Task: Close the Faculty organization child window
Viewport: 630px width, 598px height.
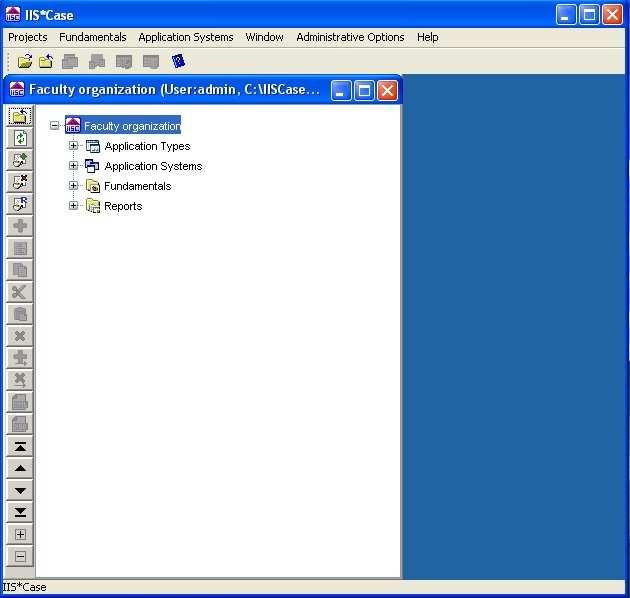Action: click(x=387, y=90)
